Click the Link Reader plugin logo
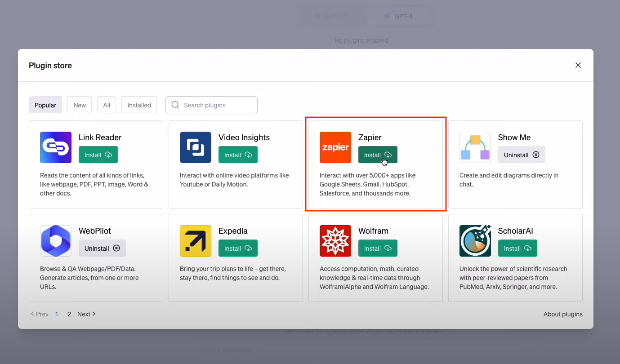 coord(56,147)
